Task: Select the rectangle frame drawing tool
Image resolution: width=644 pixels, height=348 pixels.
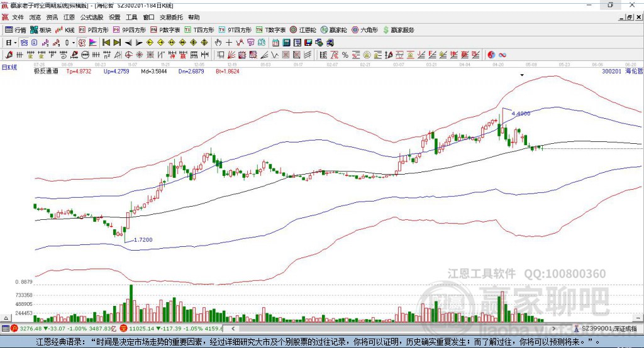Action: [x=221, y=55]
